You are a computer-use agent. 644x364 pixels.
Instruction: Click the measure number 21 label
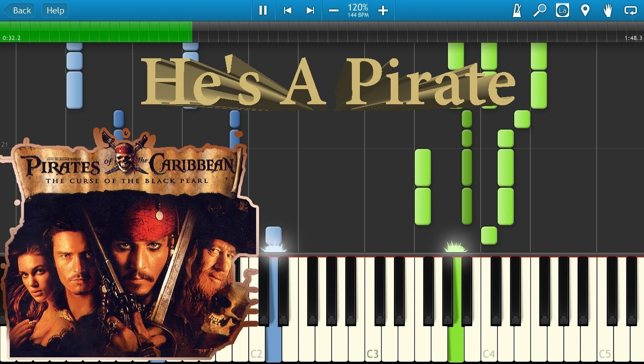[x=5, y=144]
